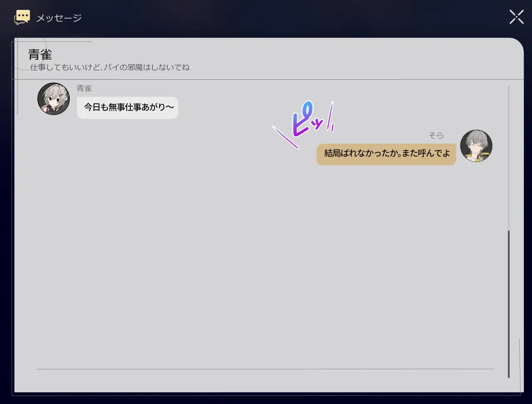The height and width of the screenshot is (404, 532).
Task: Close the message window with X
Action: coord(516,17)
